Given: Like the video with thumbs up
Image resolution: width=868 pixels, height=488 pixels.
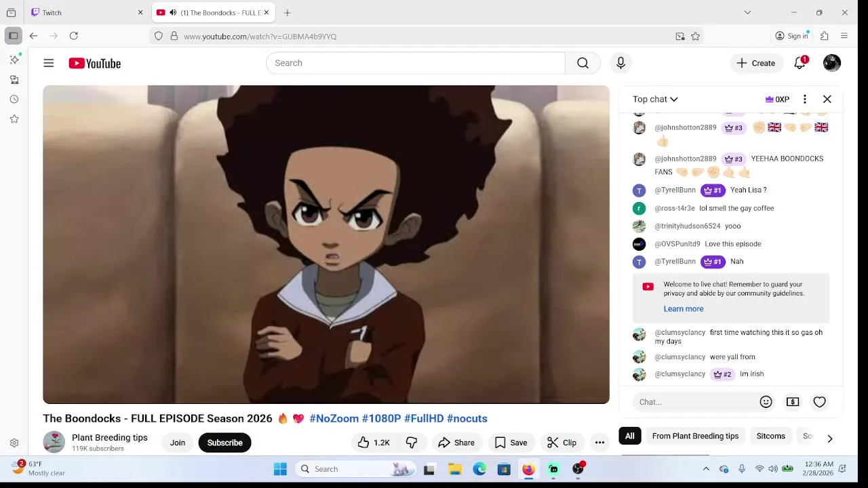Looking at the screenshot, I should 374,443.
